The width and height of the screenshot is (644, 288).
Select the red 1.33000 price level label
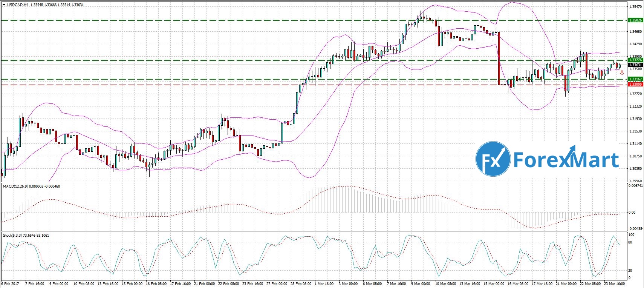635,85
